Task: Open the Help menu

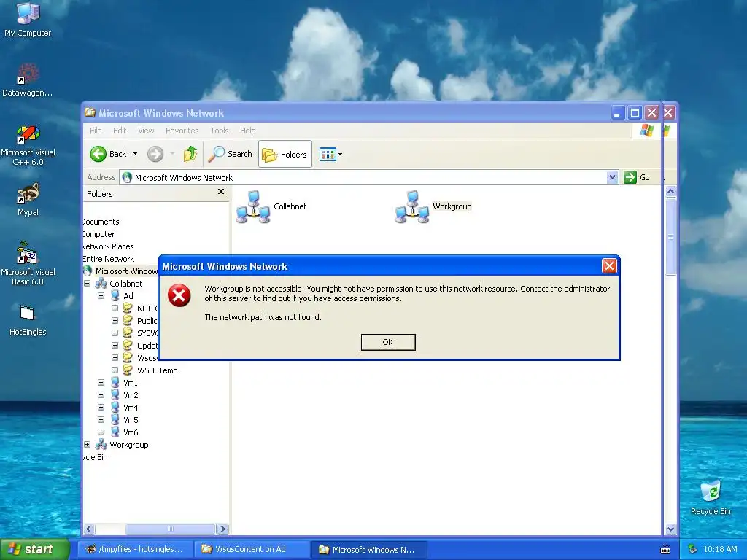Action: point(248,131)
